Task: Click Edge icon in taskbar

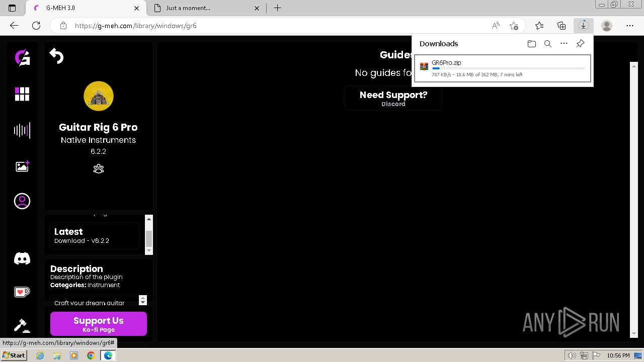Action: pos(108,355)
